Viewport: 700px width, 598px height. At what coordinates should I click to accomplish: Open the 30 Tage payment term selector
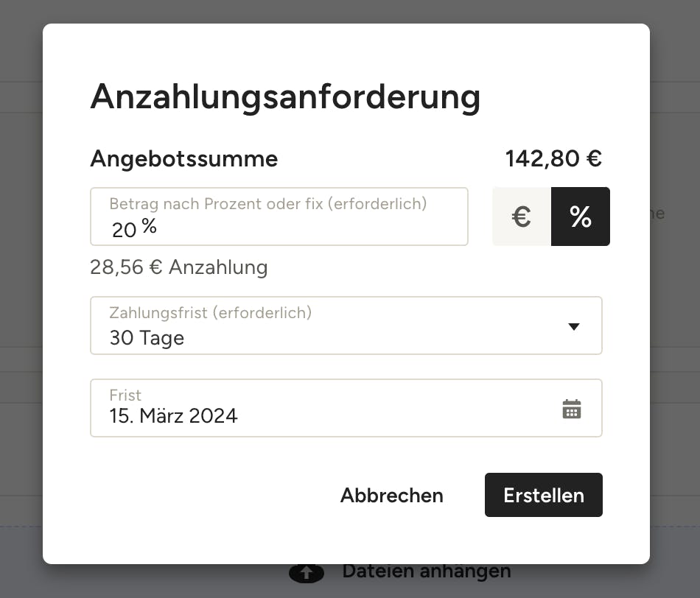(x=346, y=326)
